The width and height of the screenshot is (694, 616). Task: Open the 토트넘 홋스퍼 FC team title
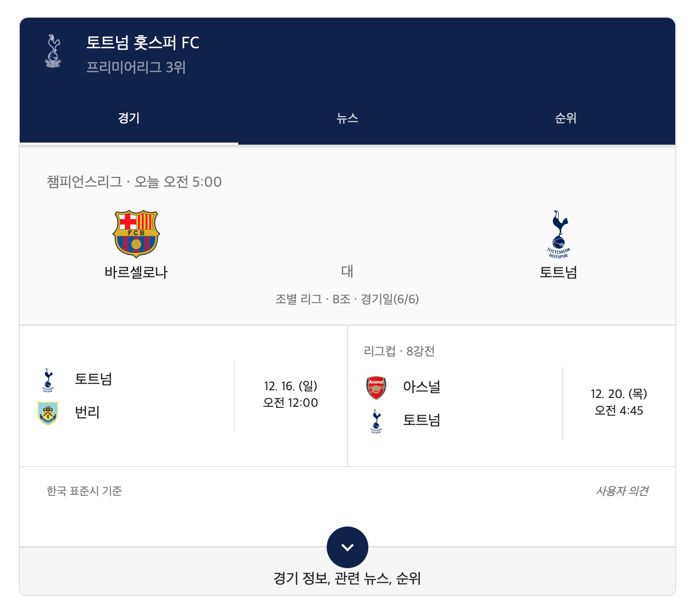(143, 43)
